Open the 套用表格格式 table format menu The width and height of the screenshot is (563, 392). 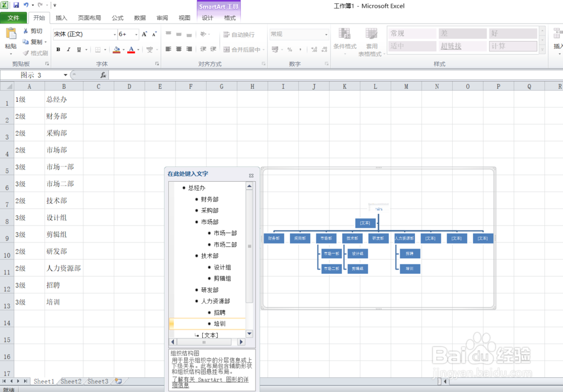372,42
